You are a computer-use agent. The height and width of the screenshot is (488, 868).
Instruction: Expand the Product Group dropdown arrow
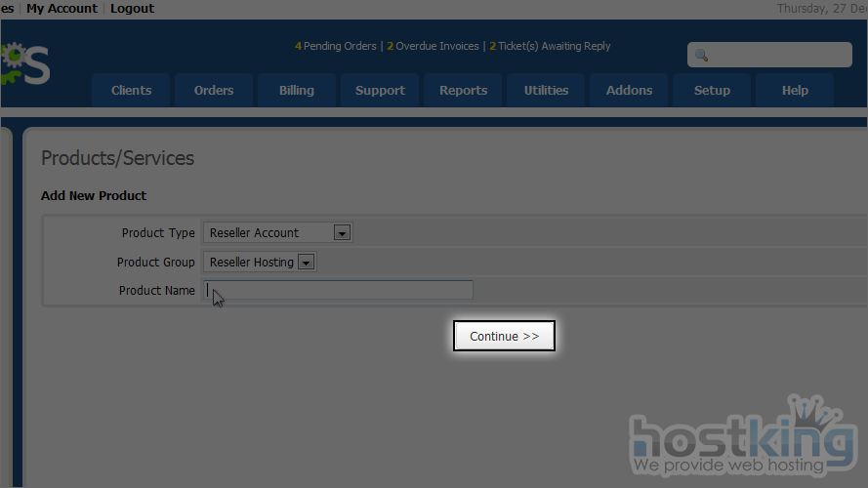click(x=306, y=263)
